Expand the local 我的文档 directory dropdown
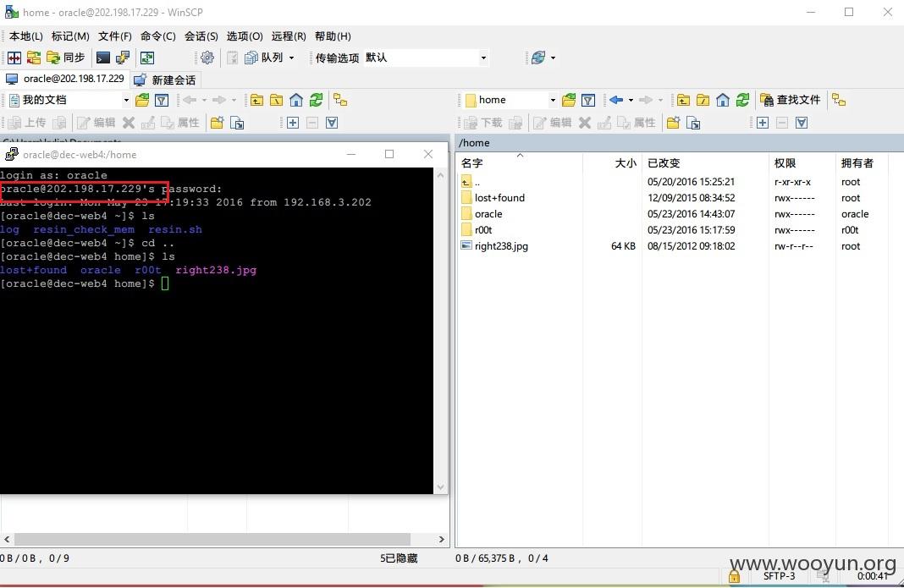 click(x=126, y=101)
